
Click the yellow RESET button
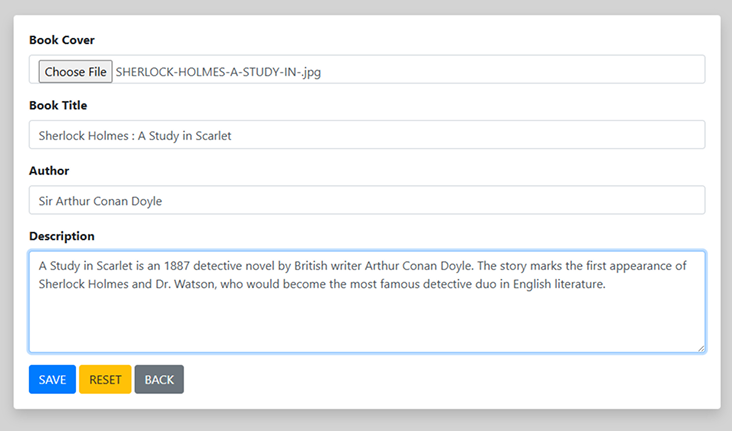point(105,379)
